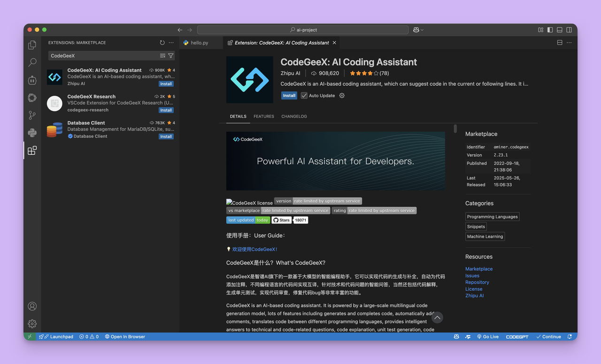The height and width of the screenshot is (364, 601).
Task: Select CodeGeeX: AI Coding Assistant list item
Action: [111, 77]
